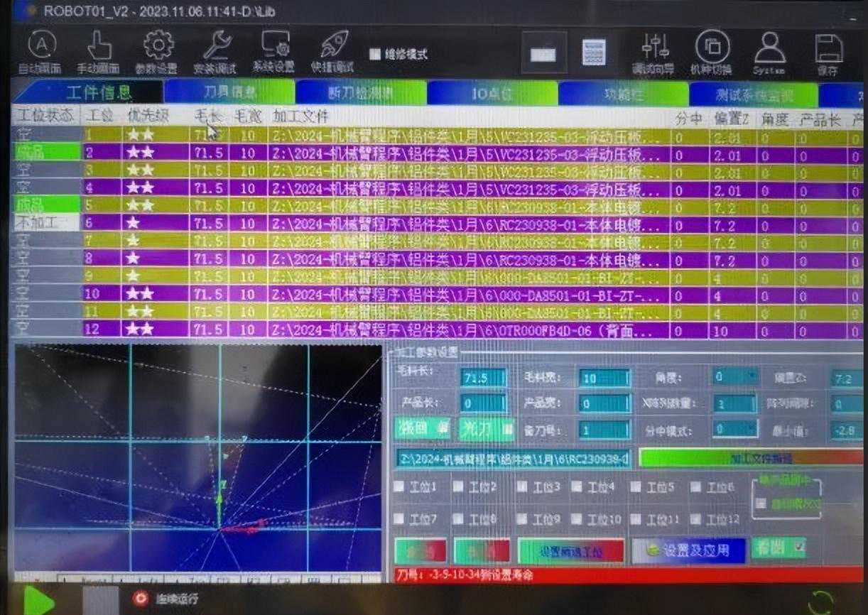Viewport: 868px width, 615px height.
Task: Check the 工位1 checkbox
Action: click(x=399, y=487)
